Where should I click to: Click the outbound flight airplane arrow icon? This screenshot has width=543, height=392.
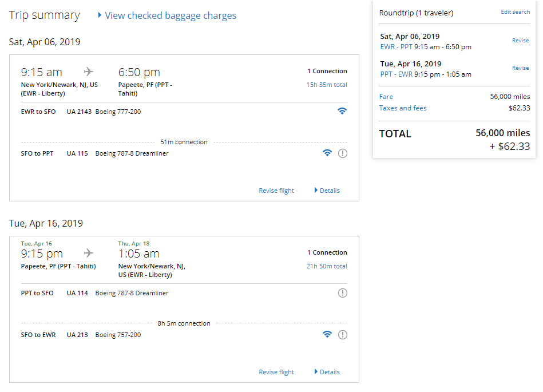tap(88, 72)
